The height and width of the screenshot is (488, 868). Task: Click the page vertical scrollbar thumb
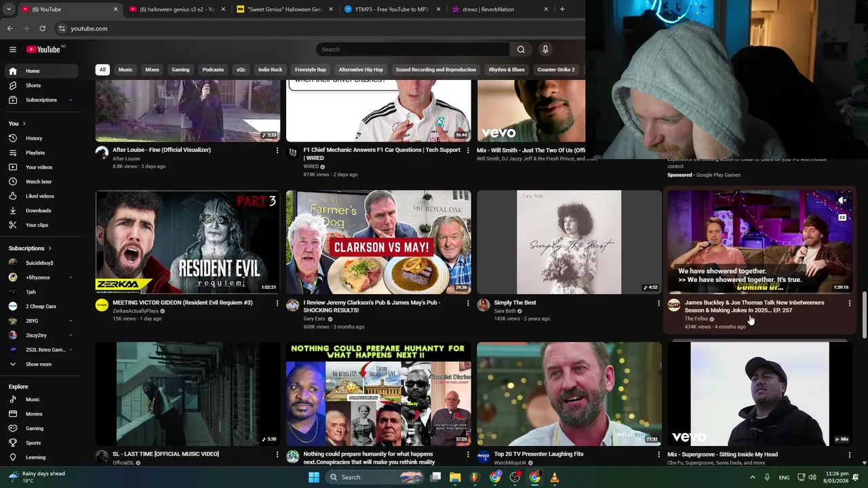click(x=864, y=315)
